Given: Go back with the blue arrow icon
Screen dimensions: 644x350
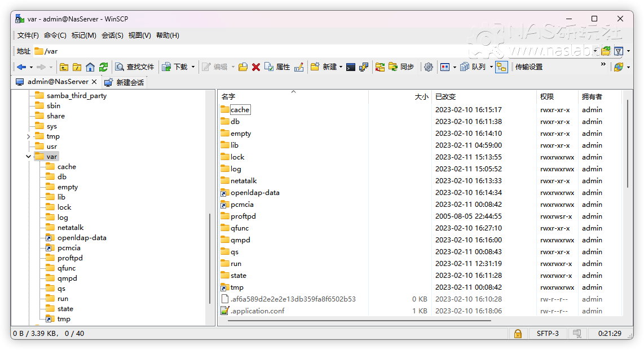Looking at the screenshot, I should [21, 67].
